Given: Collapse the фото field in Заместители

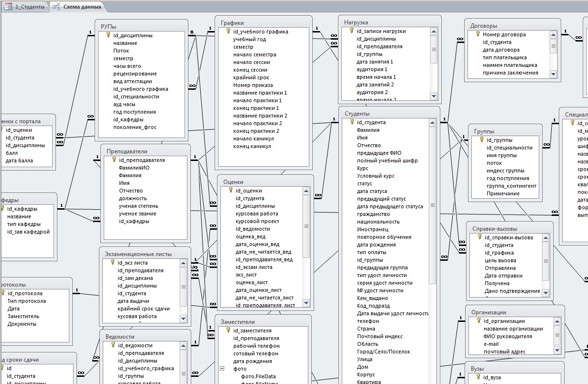Looking at the screenshot, I should (222, 369).
